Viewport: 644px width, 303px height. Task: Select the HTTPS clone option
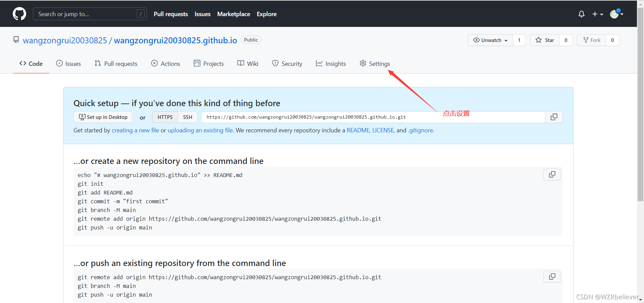pos(165,117)
